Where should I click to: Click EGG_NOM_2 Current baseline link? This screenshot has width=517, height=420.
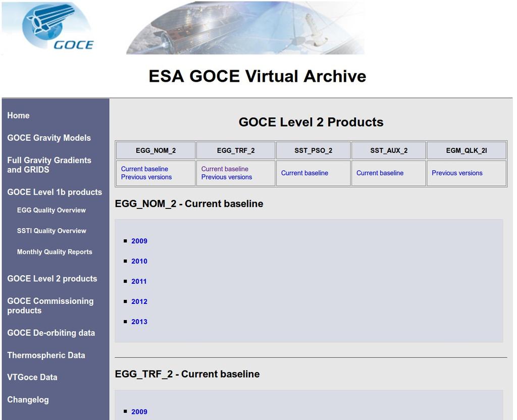(144, 169)
